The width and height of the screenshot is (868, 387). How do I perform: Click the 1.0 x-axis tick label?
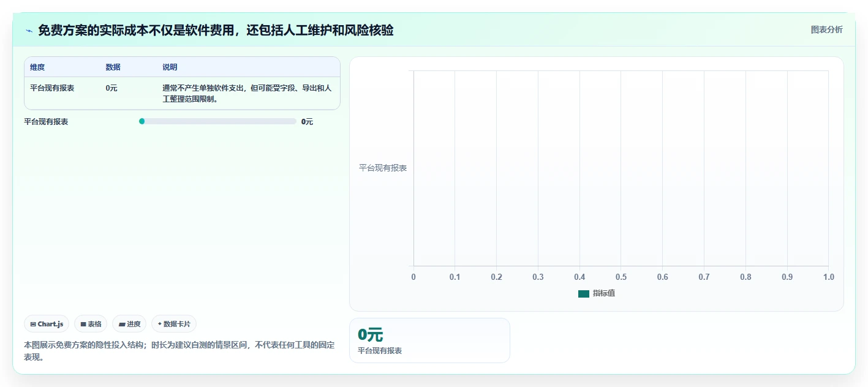tap(828, 277)
